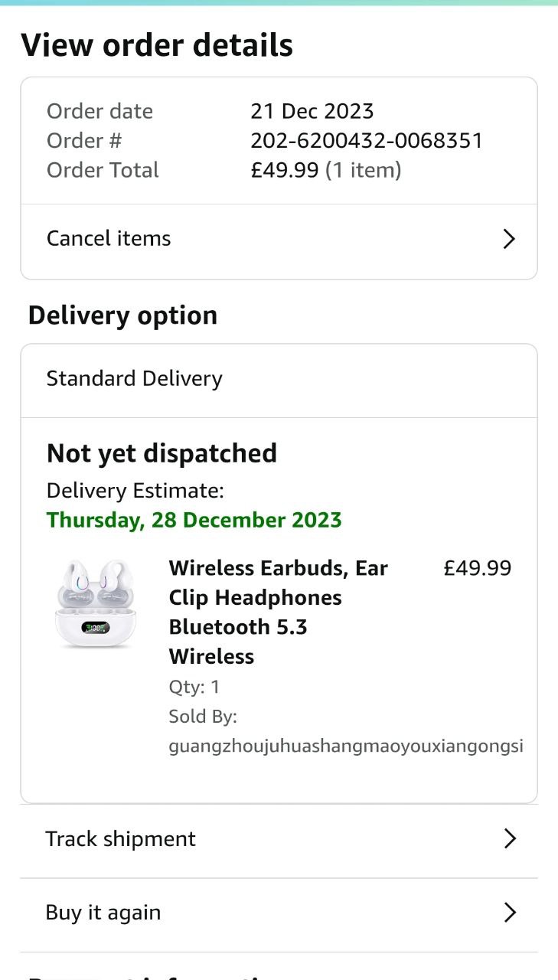Click the View order details heading
Viewport: 558px width, 980px height.
click(157, 45)
